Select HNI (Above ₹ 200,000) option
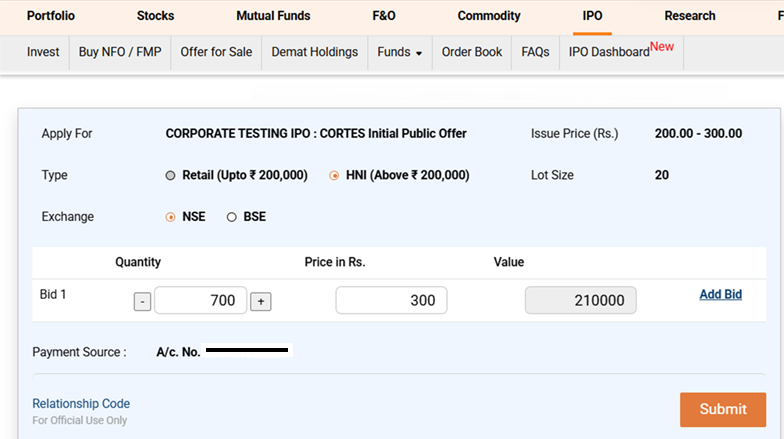The image size is (784, 439). click(335, 175)
